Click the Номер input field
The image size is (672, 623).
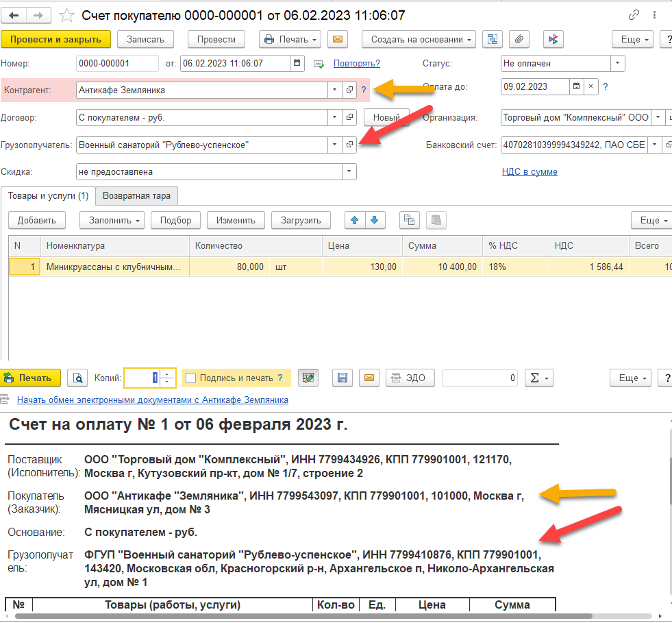pyautogui.click(x=117, y=64)
